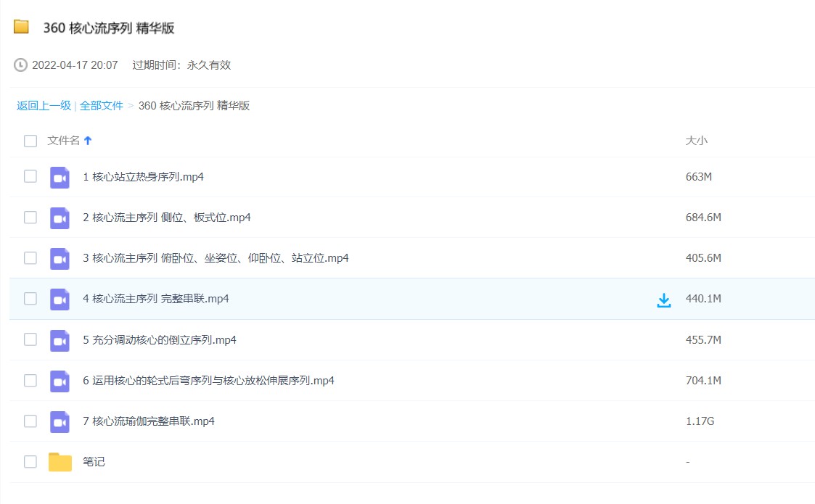The width and height of the screenshot is (815, 504).
Task: Click the 大小 column header
Action: point(696,141)
